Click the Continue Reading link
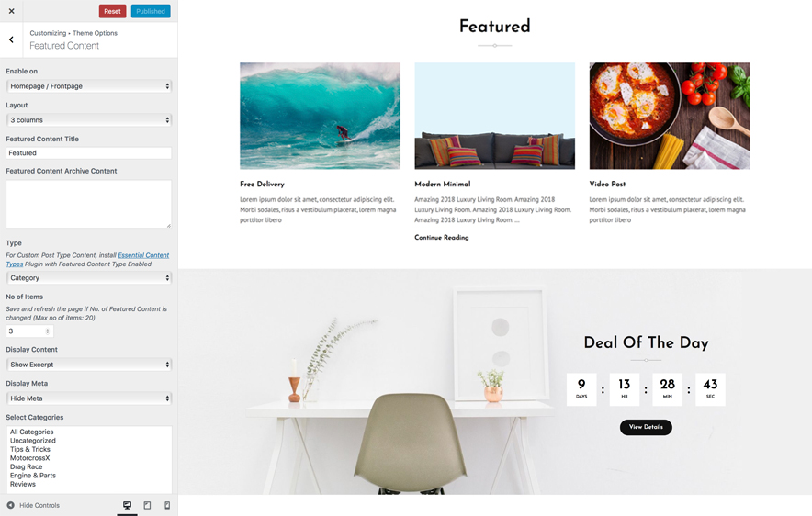Image resolution: width=812 pixels, height=516 pixels. pos(441,237)
